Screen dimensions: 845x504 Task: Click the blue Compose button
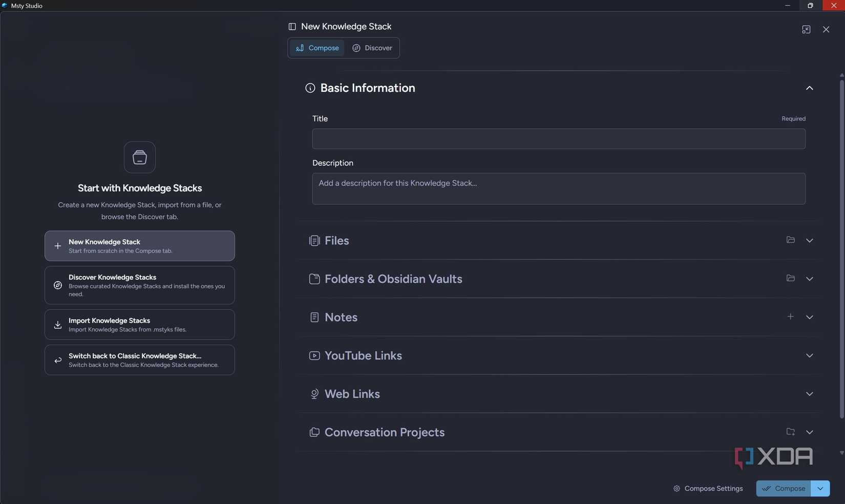coord(784,489)
